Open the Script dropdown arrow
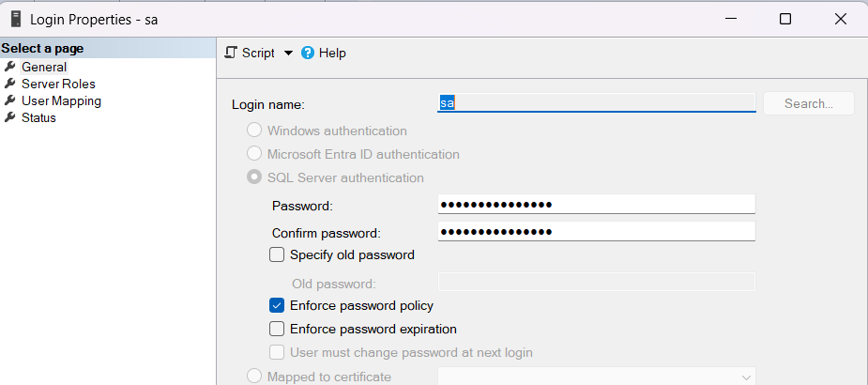This screenshot has width=868, height=385. [x=288, y=54]
